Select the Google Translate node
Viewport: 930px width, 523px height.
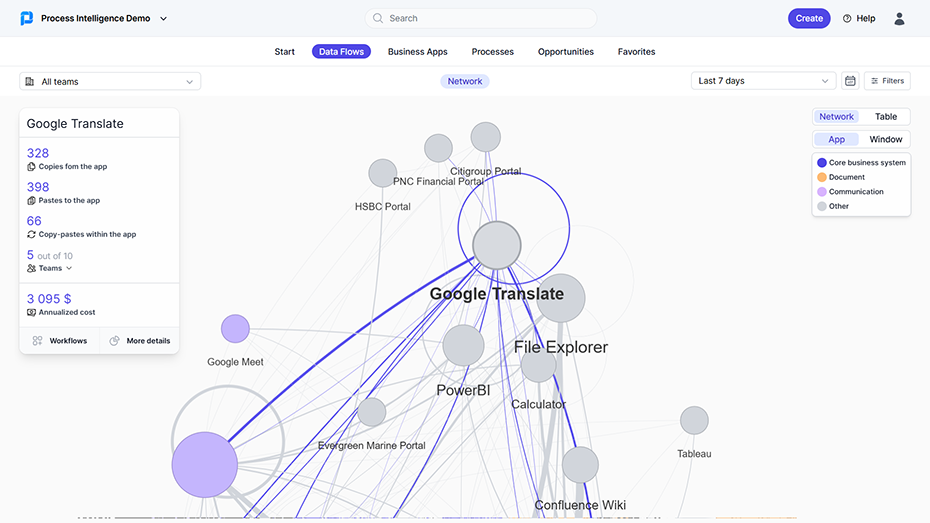[x=496, y=245]
